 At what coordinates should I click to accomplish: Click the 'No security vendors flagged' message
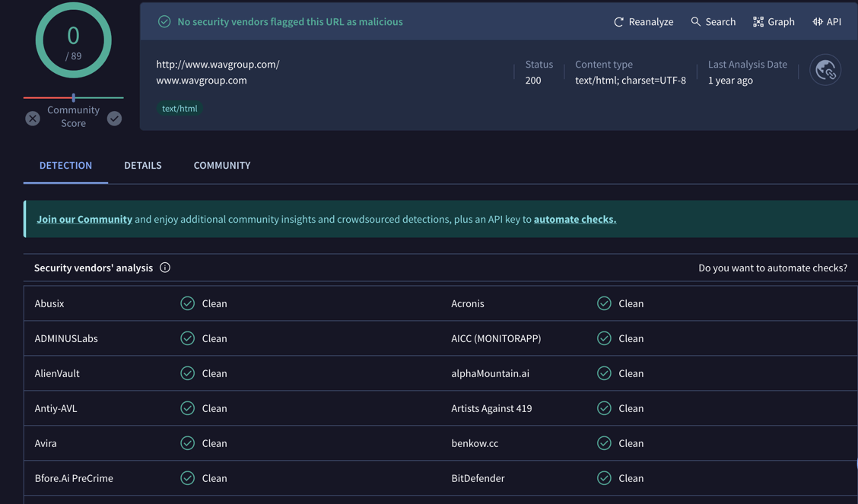[x=290, y=22]
